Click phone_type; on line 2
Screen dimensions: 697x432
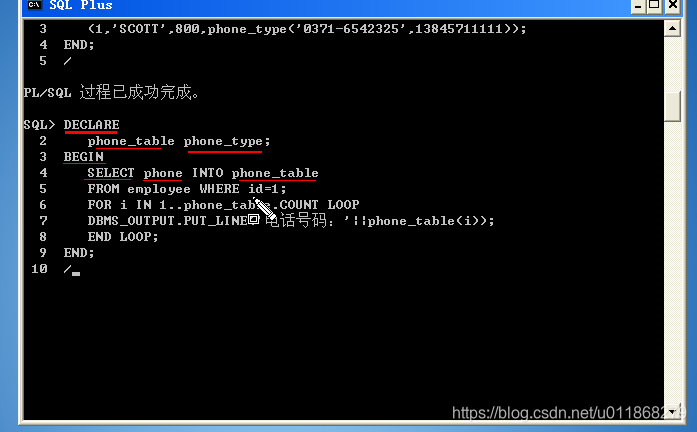tap(227, 141)
